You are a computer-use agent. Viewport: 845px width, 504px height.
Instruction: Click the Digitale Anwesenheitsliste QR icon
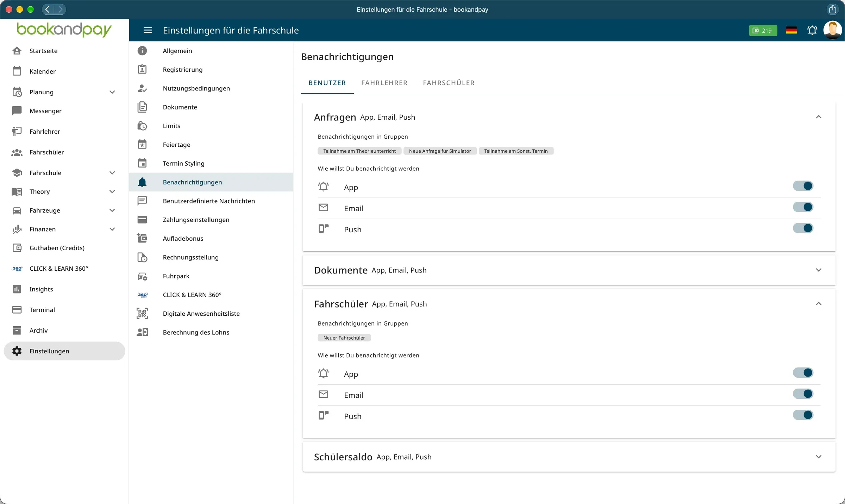click(x=142, y=313)
